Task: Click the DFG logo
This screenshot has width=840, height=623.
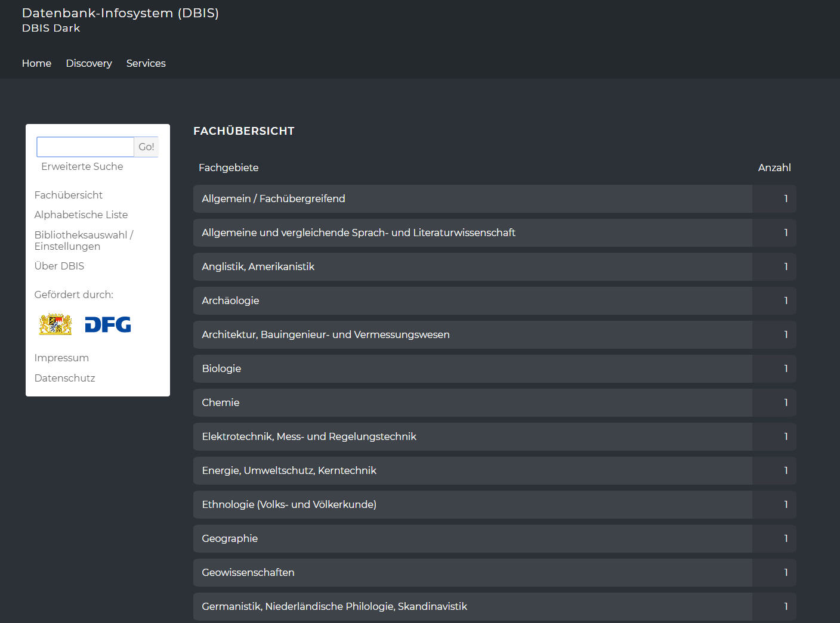Action: pyautogui.click(x=108, y=324)
